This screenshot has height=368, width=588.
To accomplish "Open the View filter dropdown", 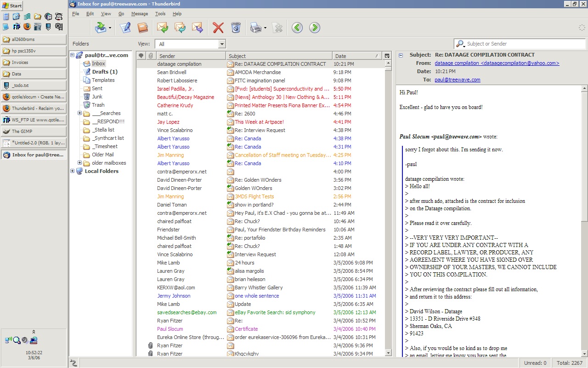I will pos(222,44).
